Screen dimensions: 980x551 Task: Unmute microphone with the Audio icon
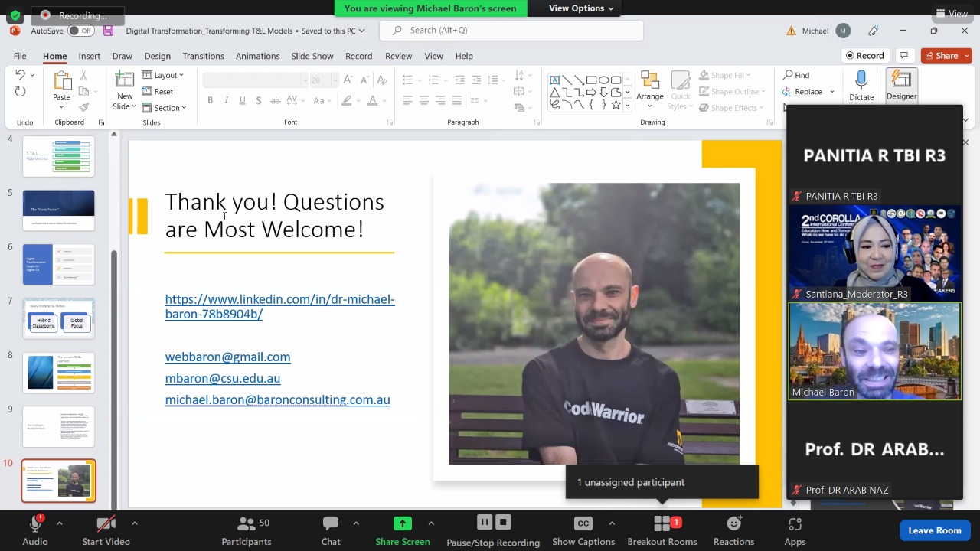tap(34, 524)
